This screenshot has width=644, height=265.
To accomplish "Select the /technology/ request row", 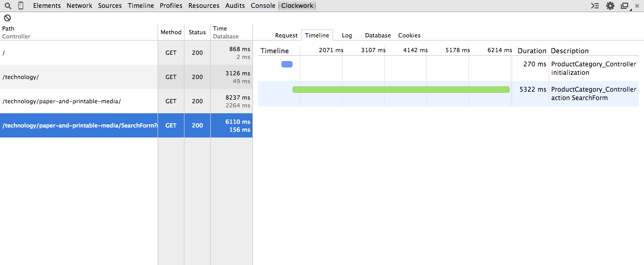I will (x=79, y=77).
